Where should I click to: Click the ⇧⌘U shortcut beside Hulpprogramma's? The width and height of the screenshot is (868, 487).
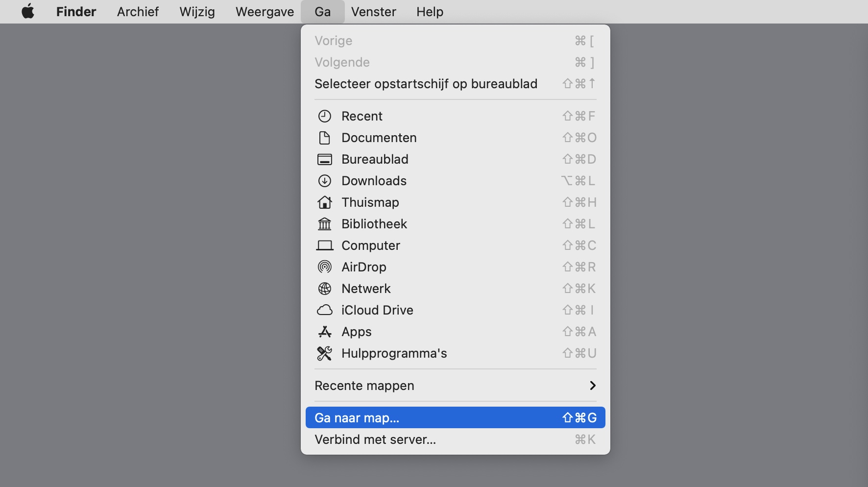click(579, 353)
